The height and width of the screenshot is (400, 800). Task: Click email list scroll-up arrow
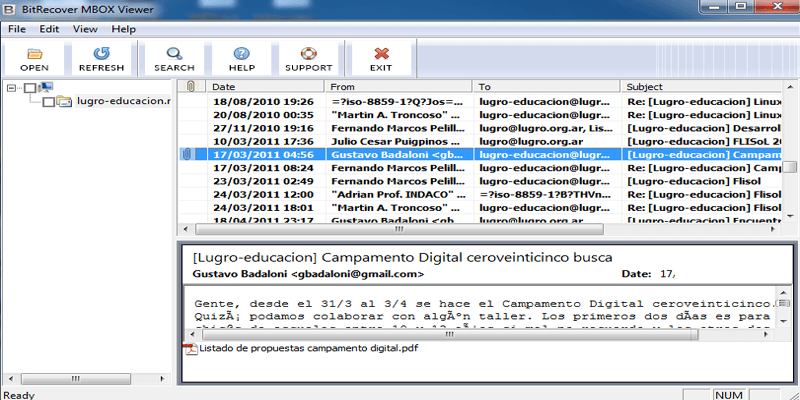790,87
